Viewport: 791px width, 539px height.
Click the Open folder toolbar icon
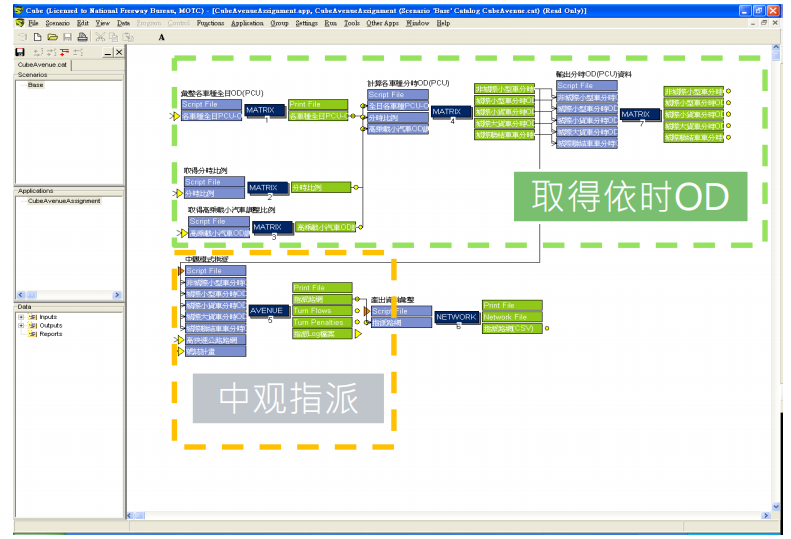pos(52,37)
